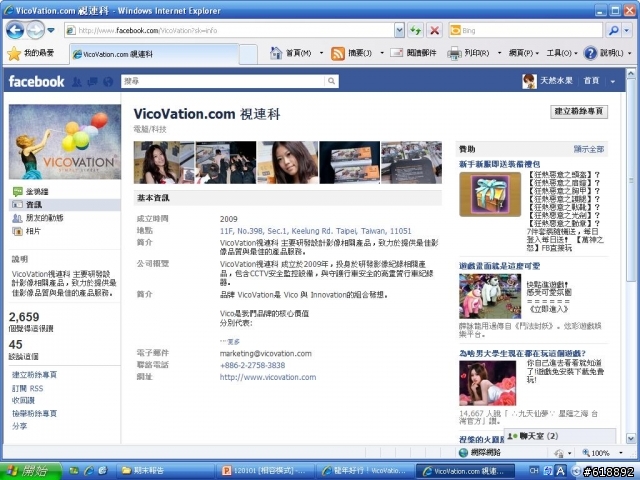Open the third photo strip thumbnail

(x=287, y=162)
